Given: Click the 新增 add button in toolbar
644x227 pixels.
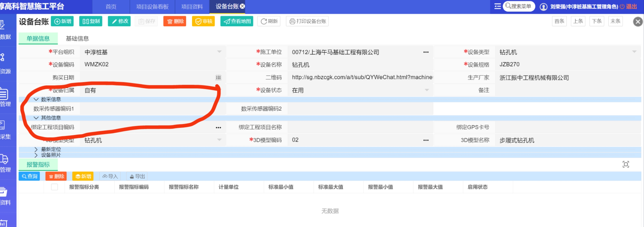Looking at the screenshot, I should coord(62,21).
